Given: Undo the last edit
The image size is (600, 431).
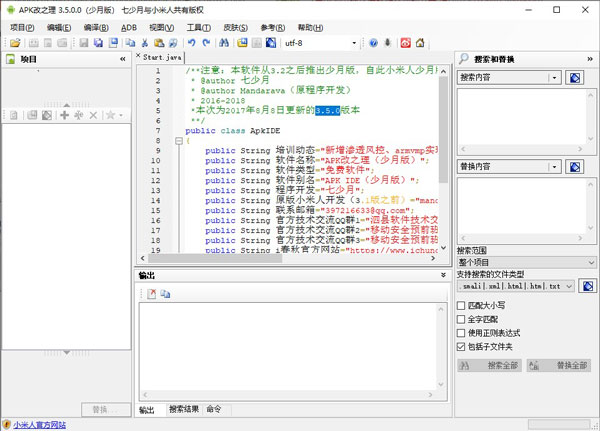Looking at the screenshot, I should click(x=192, y=43).
